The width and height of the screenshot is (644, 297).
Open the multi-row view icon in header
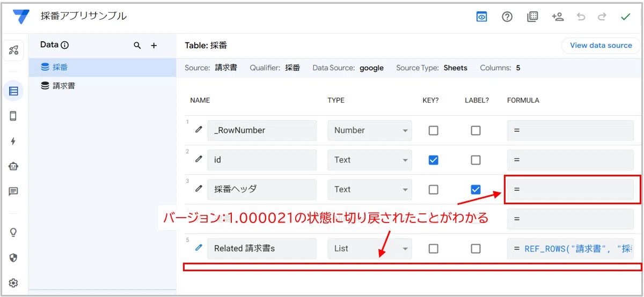pyautogui.click(x=532, y=17)
